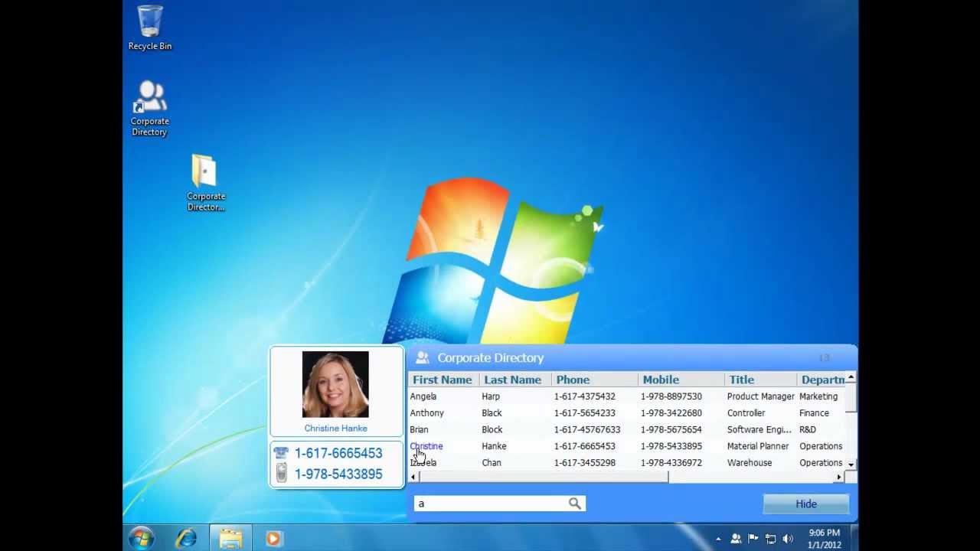This screenshot has width=980, height=551.
Task: Launch Internet Explorer from taskbar
Action: (x=186, y=538)
